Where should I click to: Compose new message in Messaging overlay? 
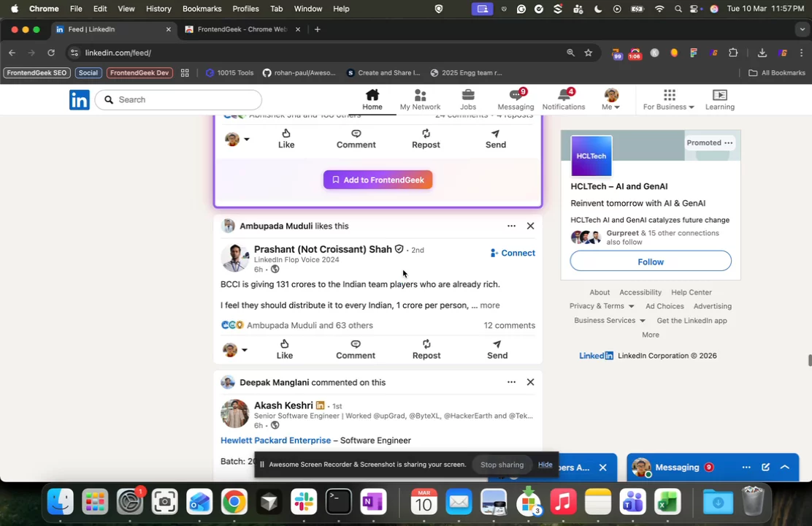[x=765, y=467]
